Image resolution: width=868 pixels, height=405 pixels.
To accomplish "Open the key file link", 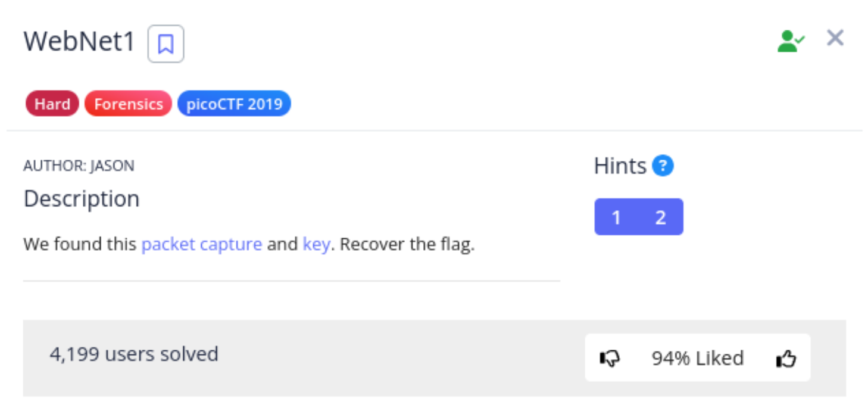I will 316,244.
